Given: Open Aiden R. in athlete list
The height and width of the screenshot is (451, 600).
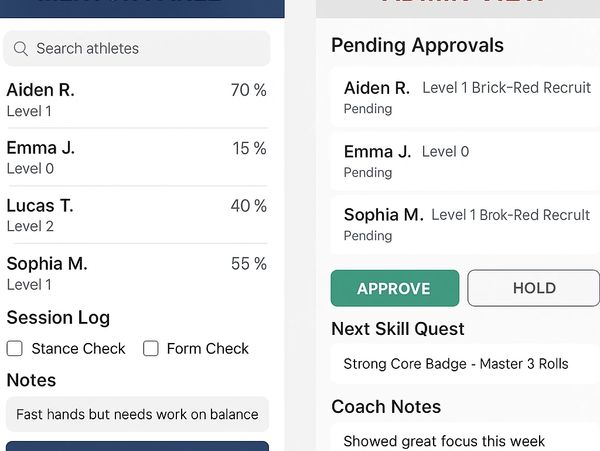Looking at the screenshot, I should point(137,100).
